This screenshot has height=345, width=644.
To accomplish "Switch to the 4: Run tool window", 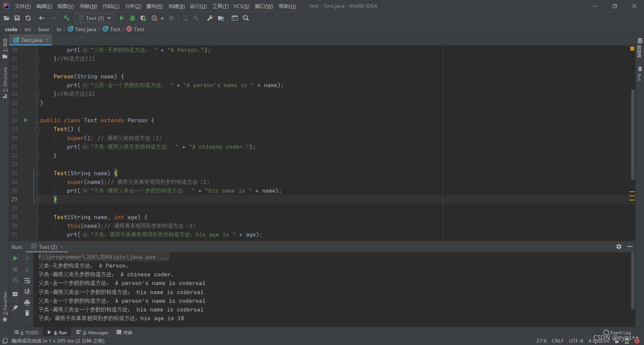I will pos(57,332).
